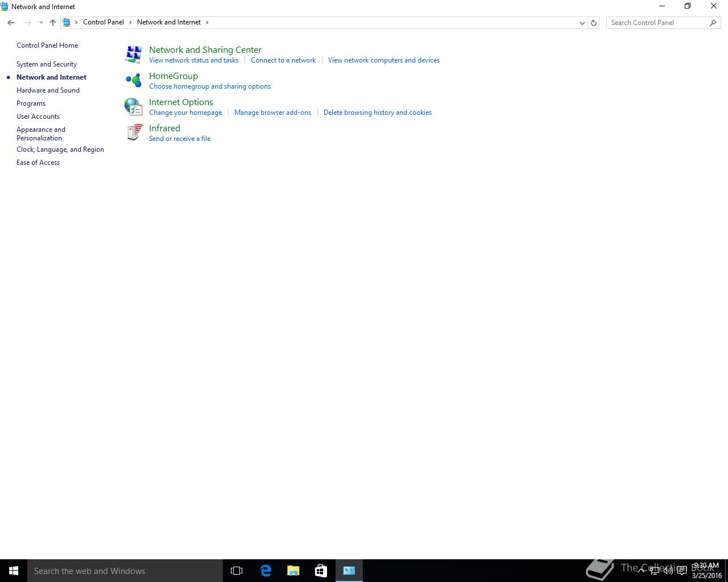Open the HomeGroup heading link

coord(173,76)
